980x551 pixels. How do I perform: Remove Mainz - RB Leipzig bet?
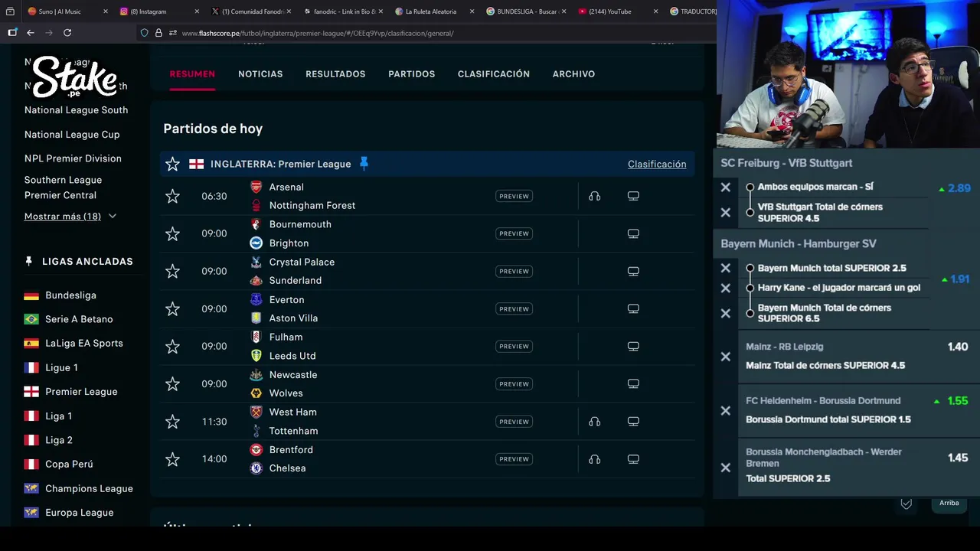(726, 357)
